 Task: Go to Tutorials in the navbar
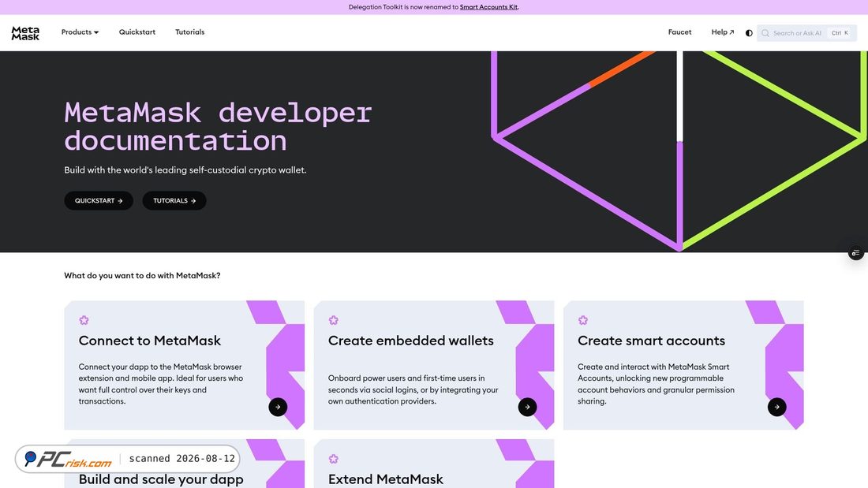190,32
